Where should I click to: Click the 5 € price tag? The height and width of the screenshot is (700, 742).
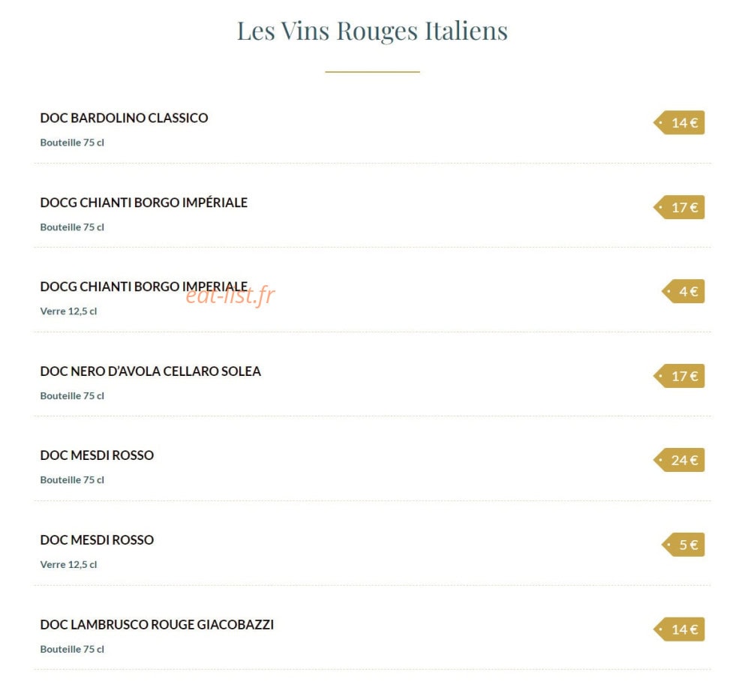click(683, 545)
